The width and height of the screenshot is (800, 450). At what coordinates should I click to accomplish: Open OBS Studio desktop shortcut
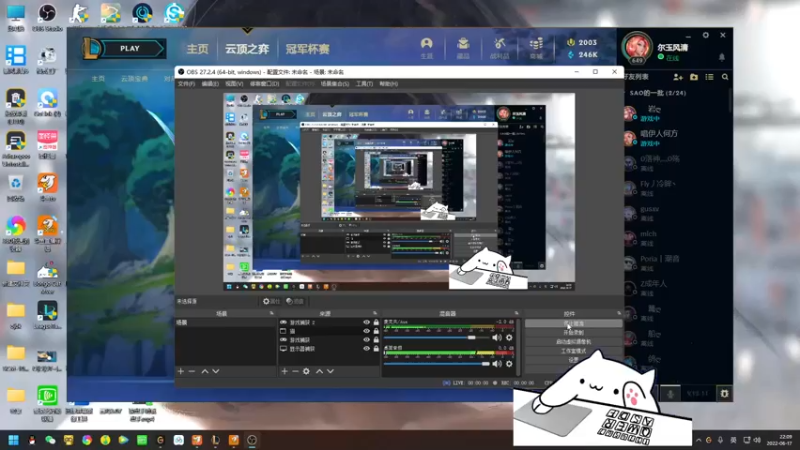click(47, 17)
